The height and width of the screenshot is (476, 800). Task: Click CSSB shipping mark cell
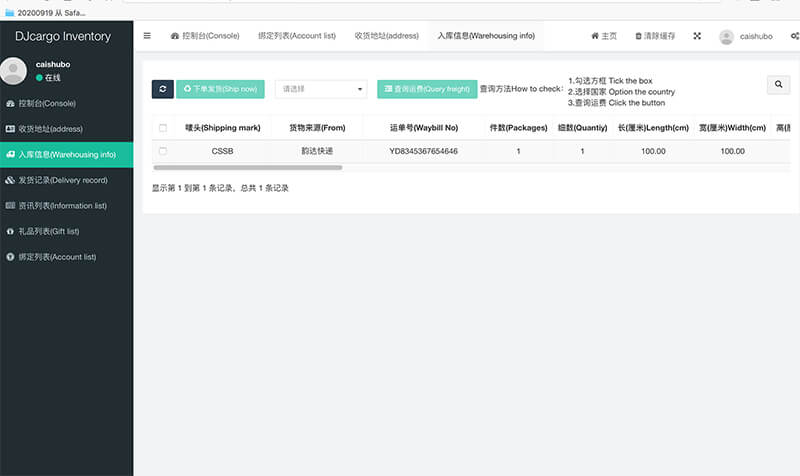click(x=222, y=151)
